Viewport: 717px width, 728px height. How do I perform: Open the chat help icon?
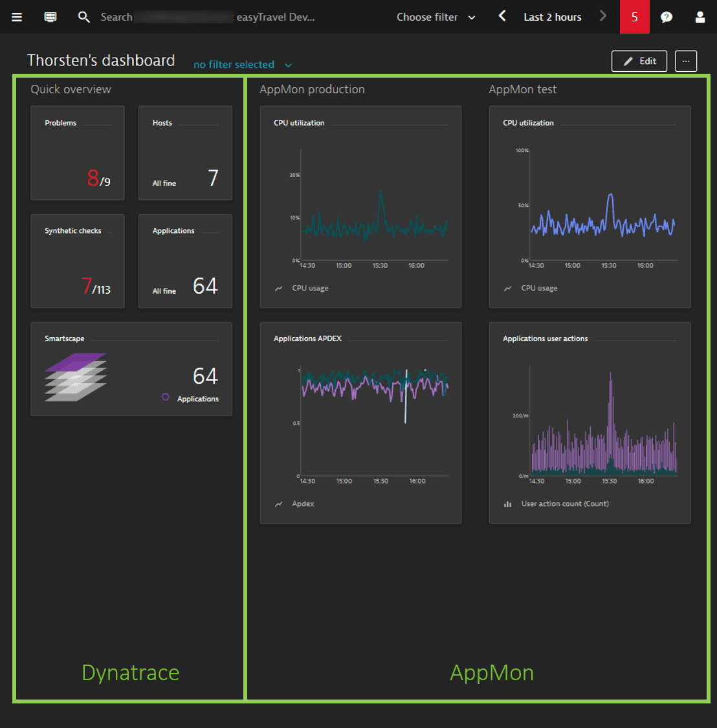pos(667,17)
